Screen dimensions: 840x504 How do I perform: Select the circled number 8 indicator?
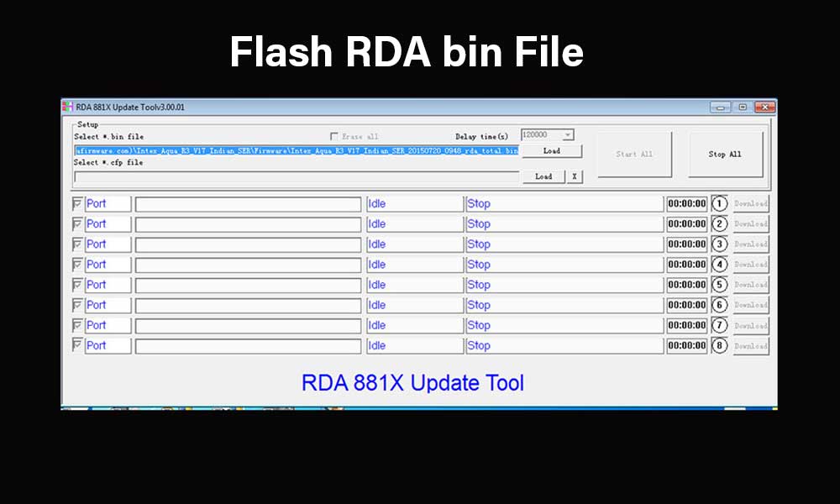point(719,345)
